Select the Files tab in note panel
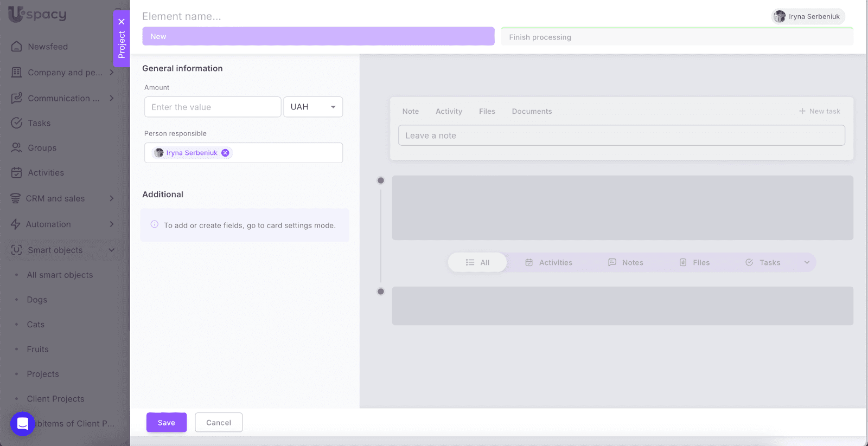This screenshot has height=446, width=868. click(487, 112)
